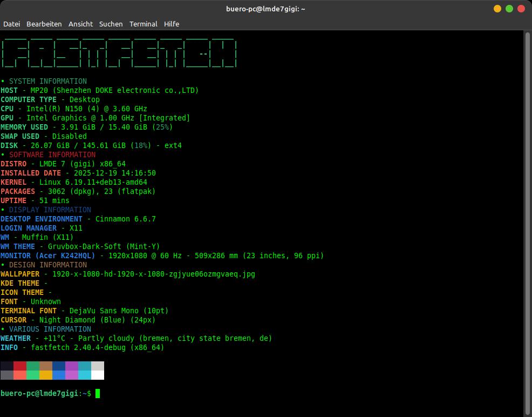Click the cyan swatch in the bottom palette row
532x417 pixels.
[85, 375]
